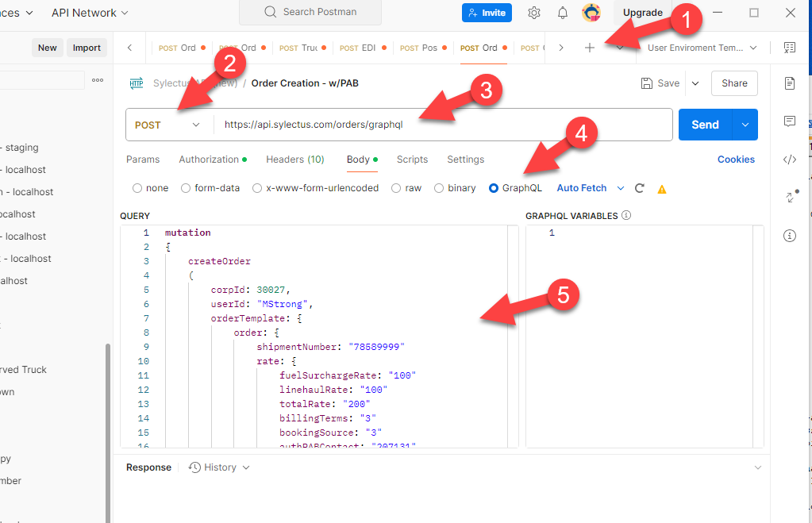Screen dimensions: 812x523
Task: Click the createOrder line in query
Action: [x=219, y=262]
